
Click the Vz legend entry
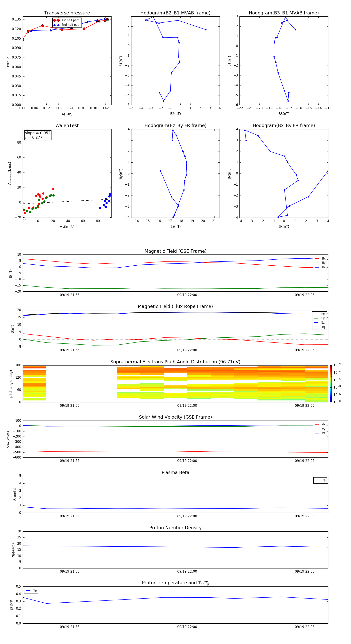pyautogui.click(x=320, y=433)
